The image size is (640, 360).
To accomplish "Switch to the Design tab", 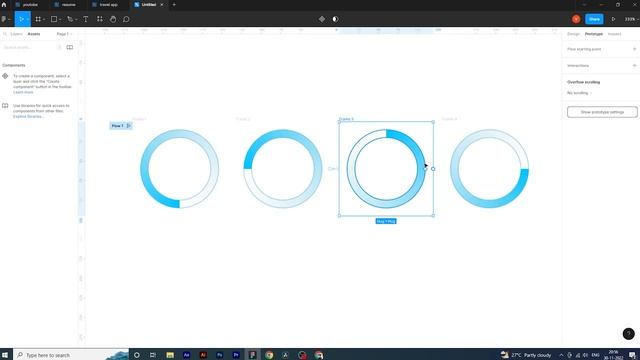I will click(x=573, y=34).
